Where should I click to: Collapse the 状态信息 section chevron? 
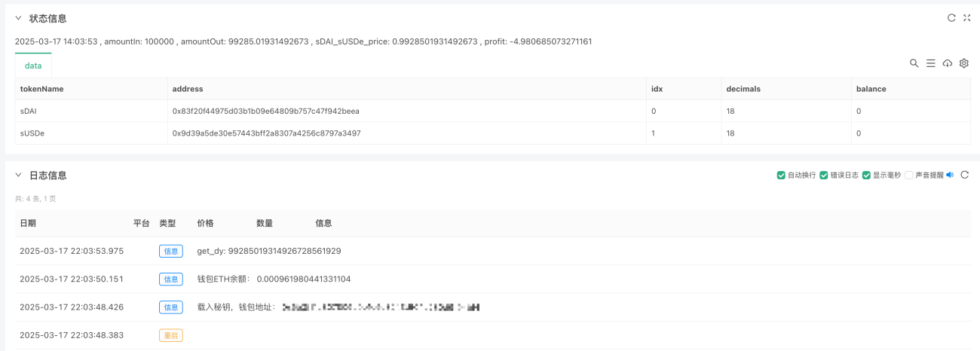[18, 18]
